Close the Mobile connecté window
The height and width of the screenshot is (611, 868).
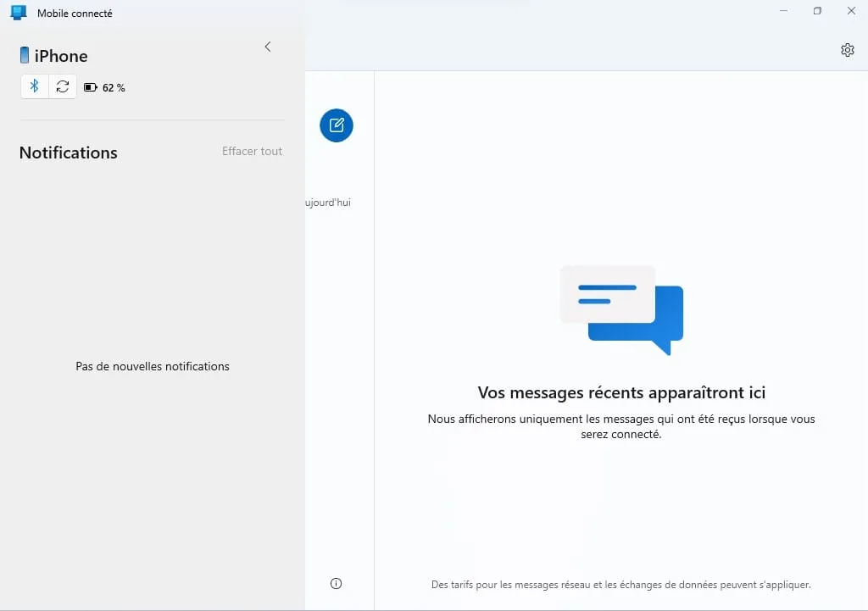click(850, 11)
